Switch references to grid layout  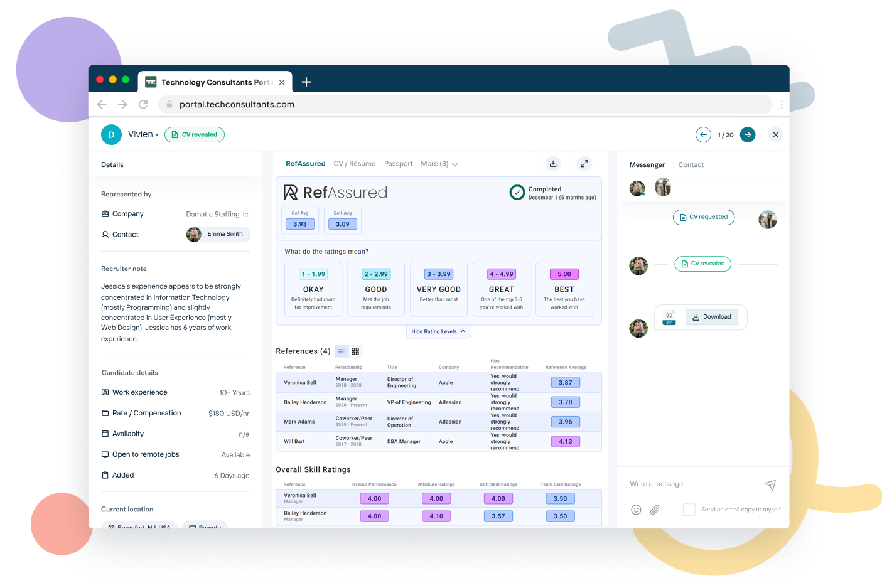[355, 351]
